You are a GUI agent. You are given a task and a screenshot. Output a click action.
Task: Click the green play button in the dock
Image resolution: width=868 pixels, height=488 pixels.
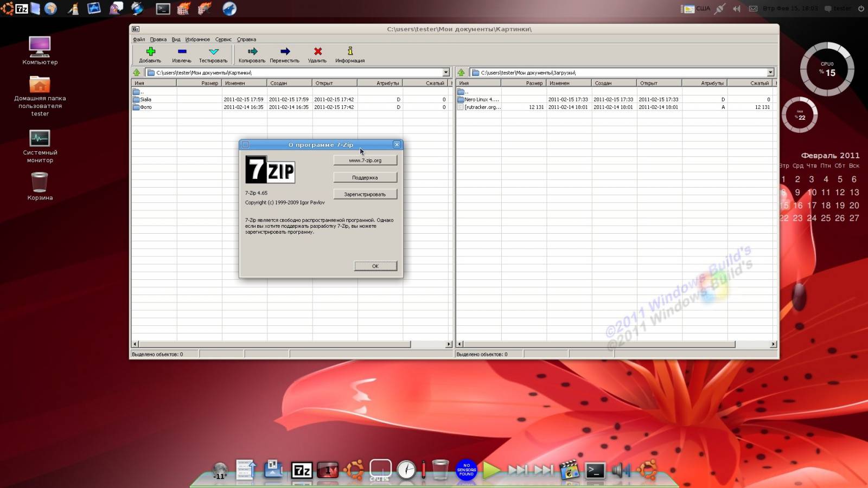492,470
